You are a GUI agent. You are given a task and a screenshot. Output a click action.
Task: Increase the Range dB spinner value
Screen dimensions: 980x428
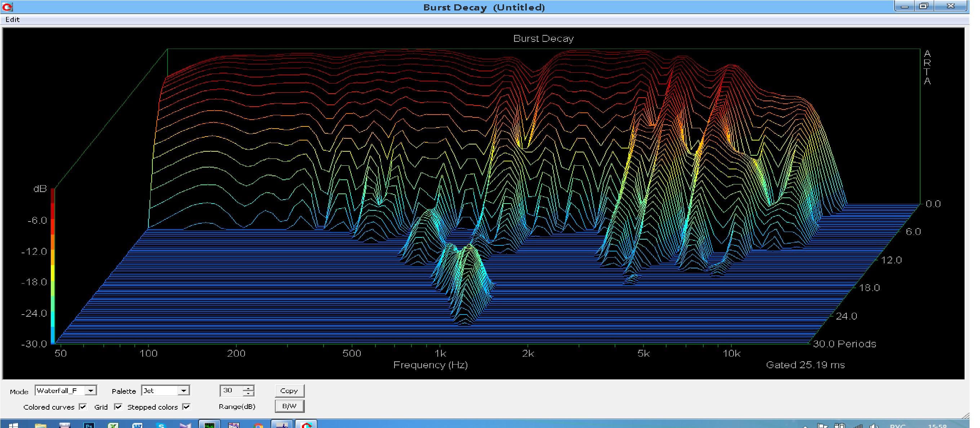tap(249, 388)
